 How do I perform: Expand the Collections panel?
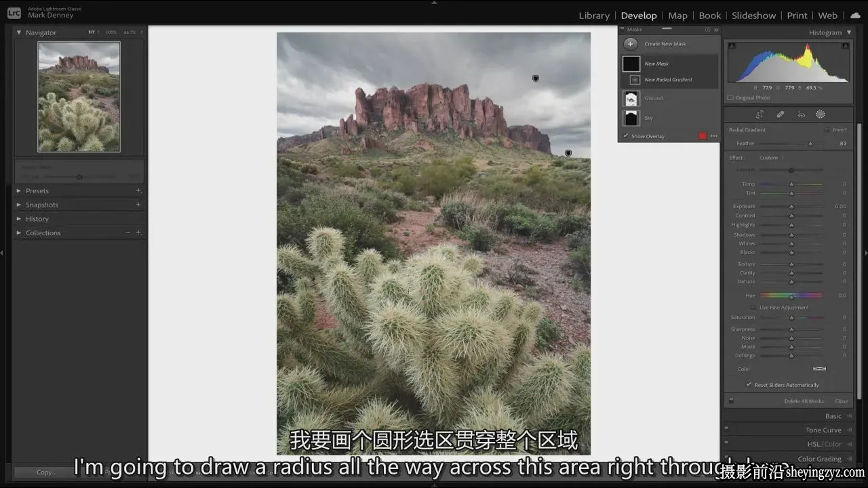19,232
